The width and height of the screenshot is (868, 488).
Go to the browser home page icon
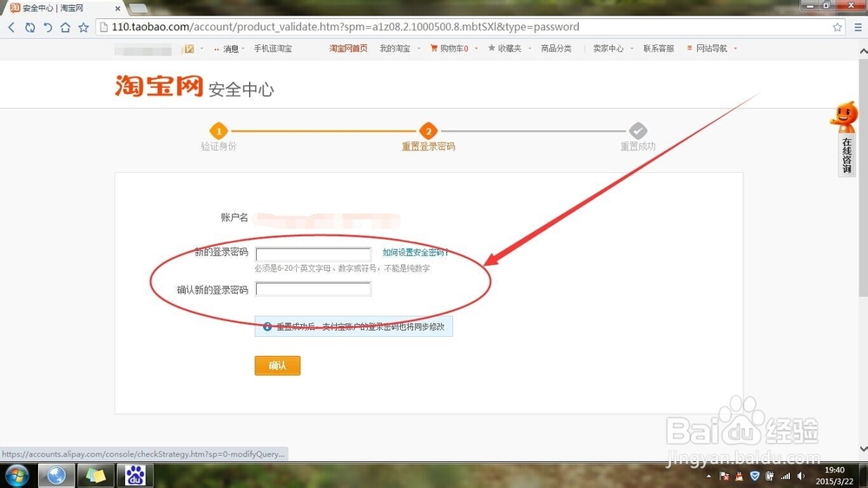[x=65, y=27]
